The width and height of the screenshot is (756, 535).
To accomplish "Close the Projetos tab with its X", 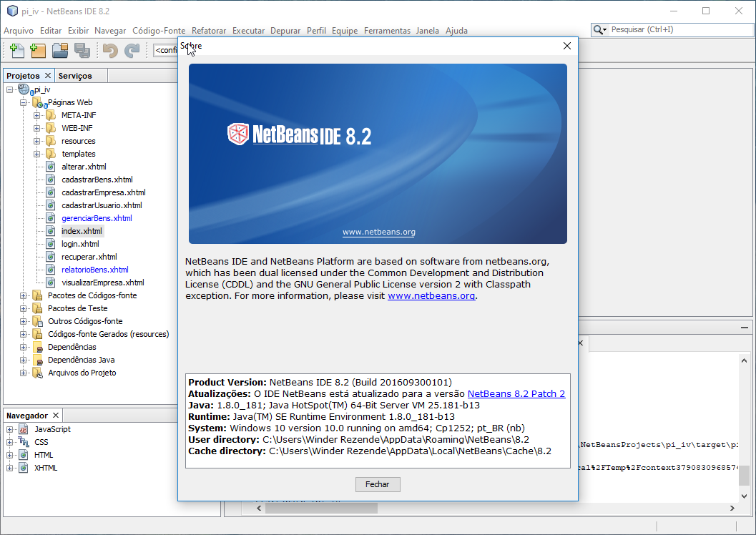I will [48, 76].
